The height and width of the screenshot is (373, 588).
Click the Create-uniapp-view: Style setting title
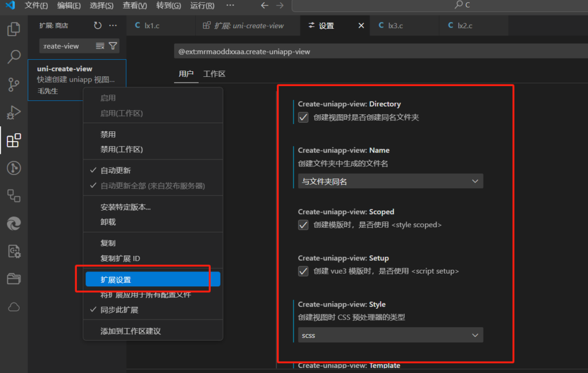pyautogui.click(x=342, y=304)
